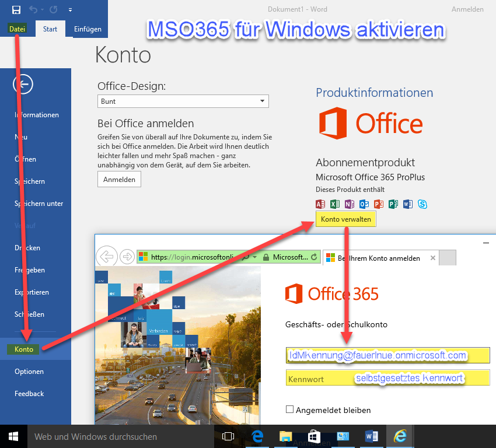Click the large Office logo under Produktinformationen
This screenshot has height=448, width=496.
371,123
